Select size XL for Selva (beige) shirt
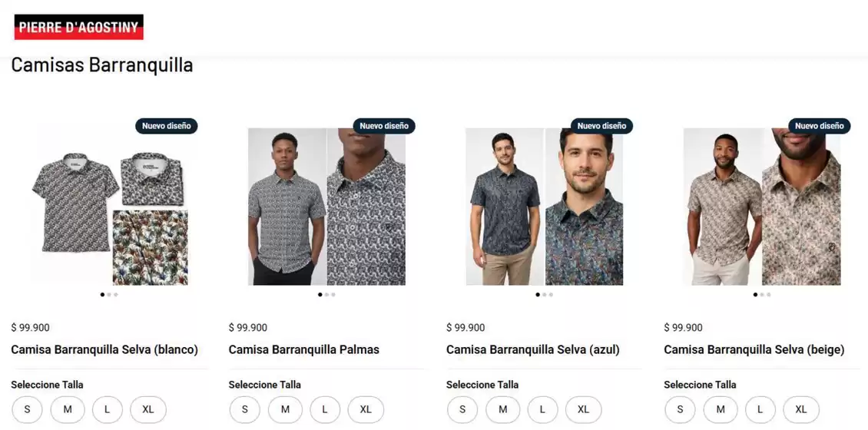 [x=801, y=409]
